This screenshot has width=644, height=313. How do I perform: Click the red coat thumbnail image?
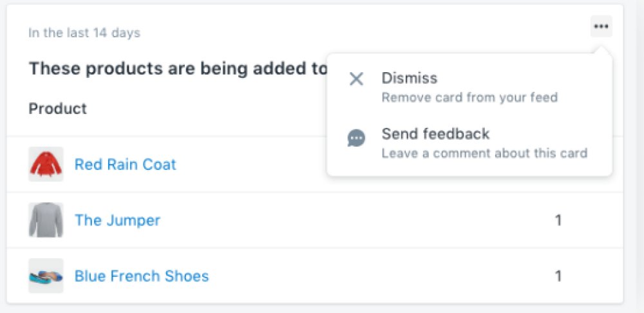pos(46,164)
